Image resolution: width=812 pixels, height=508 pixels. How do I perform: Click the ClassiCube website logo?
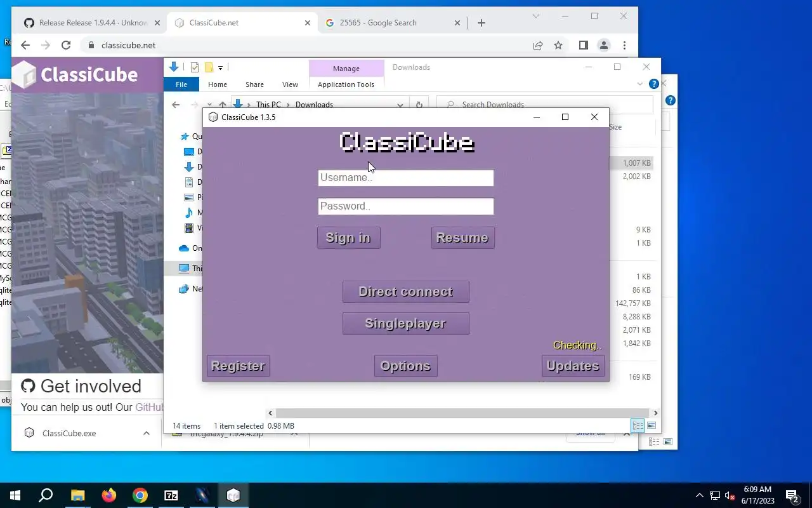pos(75,74)
